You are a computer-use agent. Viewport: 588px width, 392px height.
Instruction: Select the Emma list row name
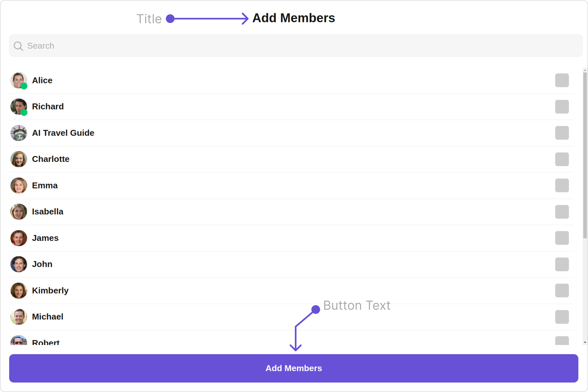pos(45,186)
